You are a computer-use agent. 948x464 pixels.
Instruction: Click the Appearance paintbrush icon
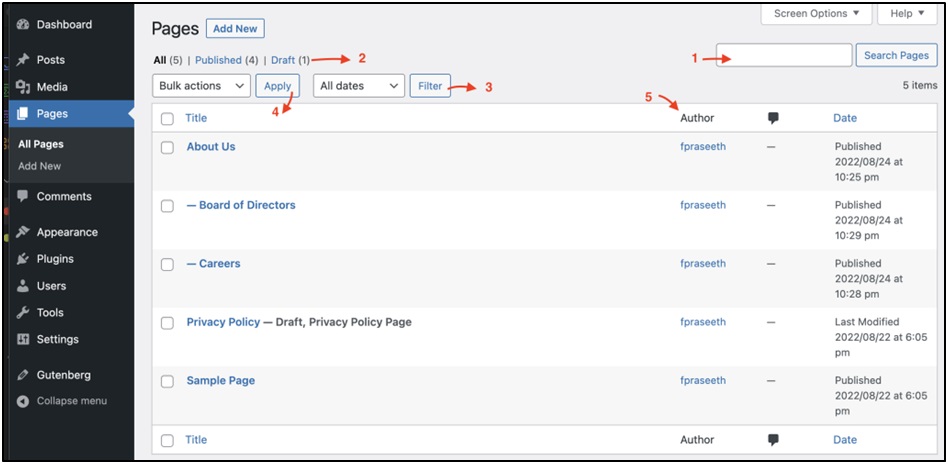coord(23,232)
